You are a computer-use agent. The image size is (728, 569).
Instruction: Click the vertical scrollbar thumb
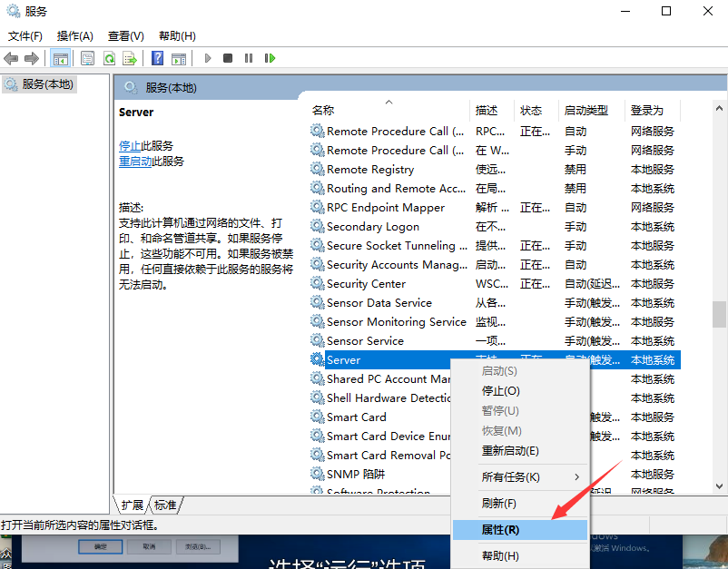click(x=719, y=314)
